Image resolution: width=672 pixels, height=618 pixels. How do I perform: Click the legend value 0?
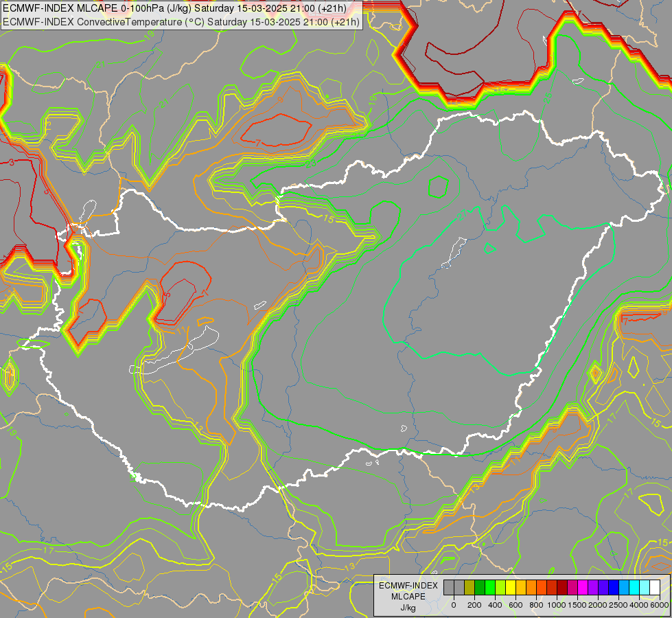(x=454, y=605)
